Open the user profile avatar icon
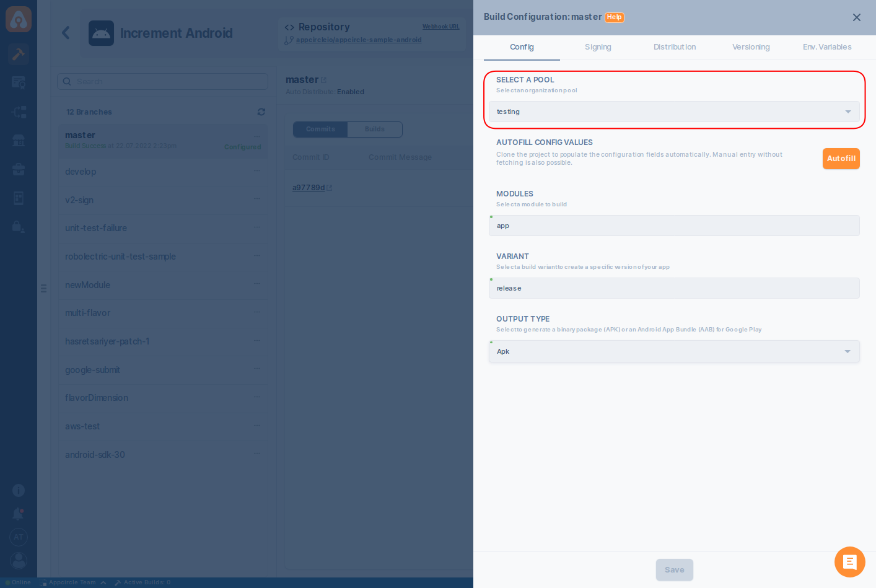This screenshot has height=588, width=876. (x=19, y=561)
